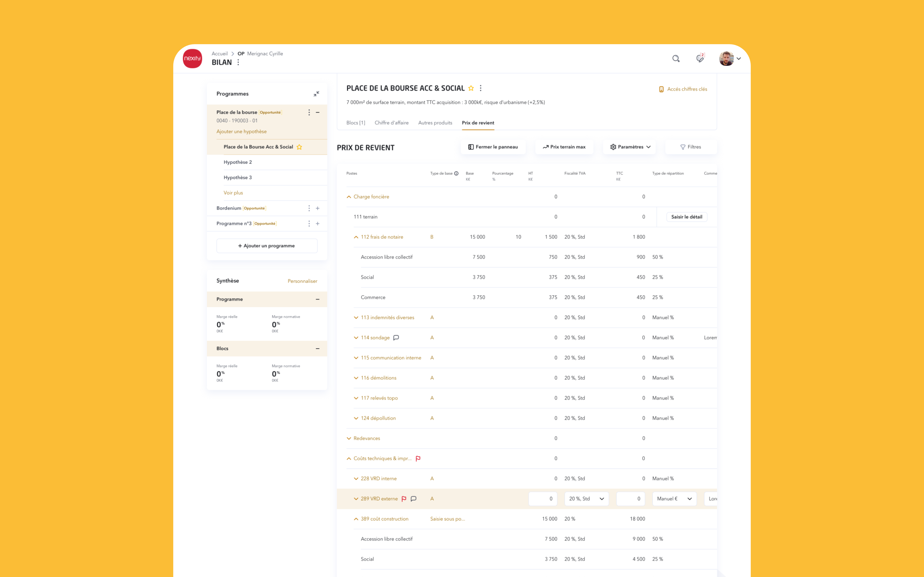Collapse the Blocs section in Synthèse

(317, 348)
